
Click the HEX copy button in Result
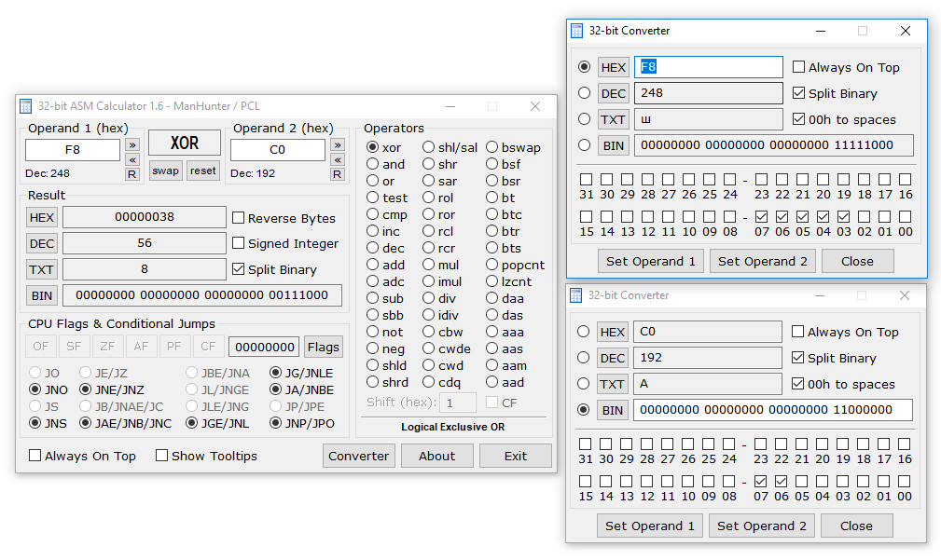point(42,217)
